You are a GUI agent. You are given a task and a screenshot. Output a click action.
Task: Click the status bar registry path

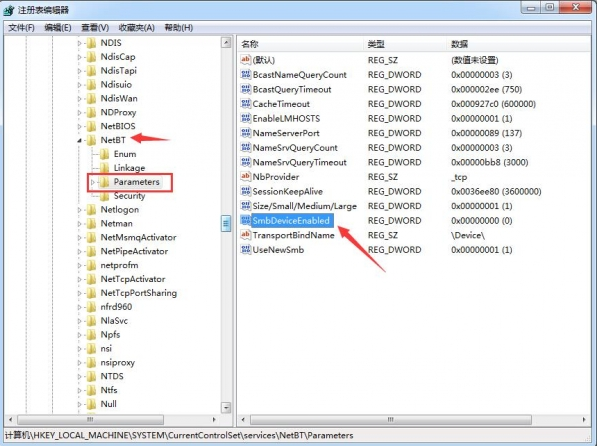click(x=179, y=435)
